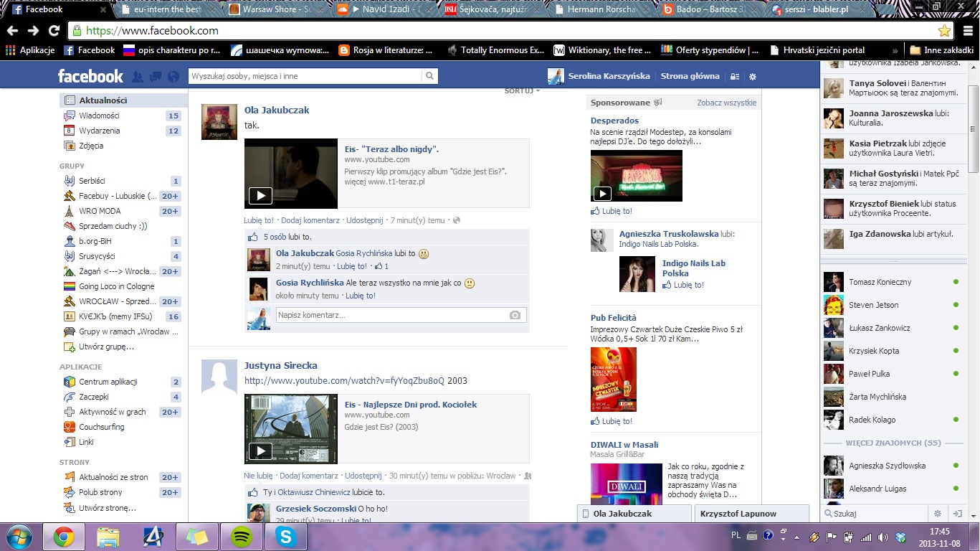This screenshot has height=551, width=980.
Task: Open account settings gear dropdown in header
Action: pyautogui.click(x=753, y=77)
